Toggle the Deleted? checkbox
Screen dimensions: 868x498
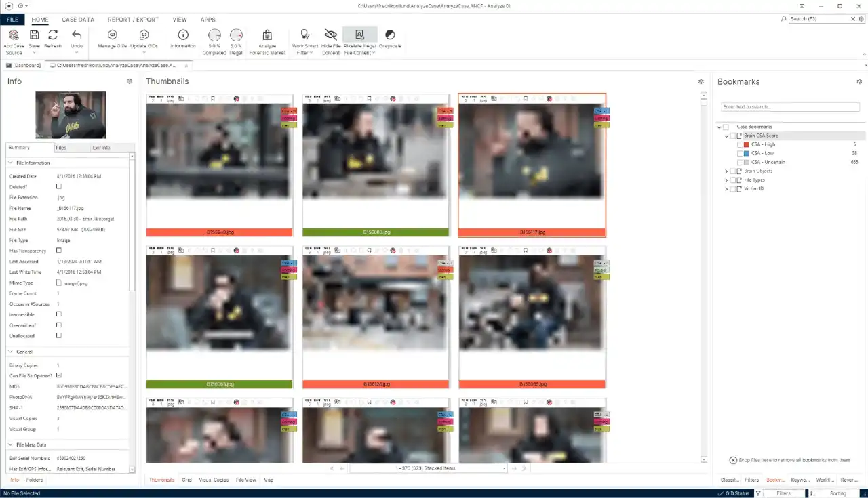point(59,186)
